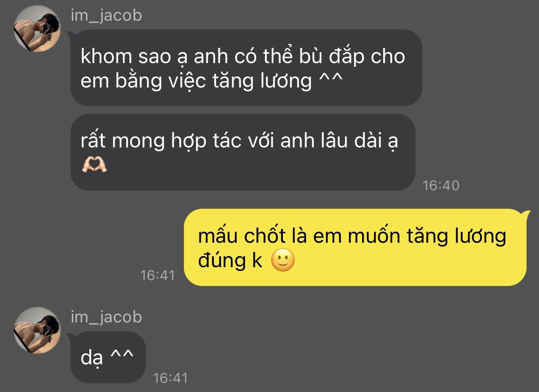This screenshot has width=539, height=392.
Task: Select the im_jacob username above the "dạ ^^" reply
Action: click(106, 317)
